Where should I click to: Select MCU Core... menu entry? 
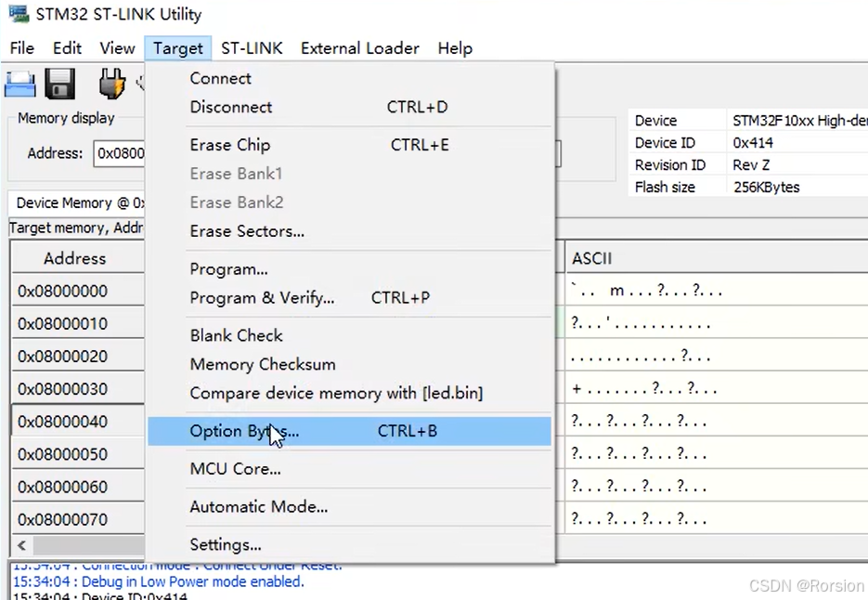(349, 469)
